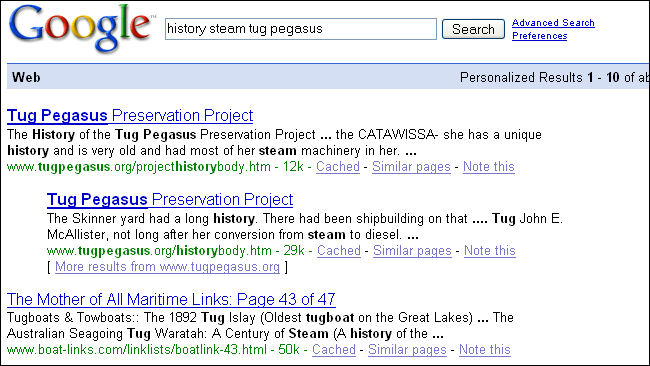Viewport: 650px width, 366px height.
Task: Click Note this for projecthistorybody.htm result
Action: (x=488, y=167)
